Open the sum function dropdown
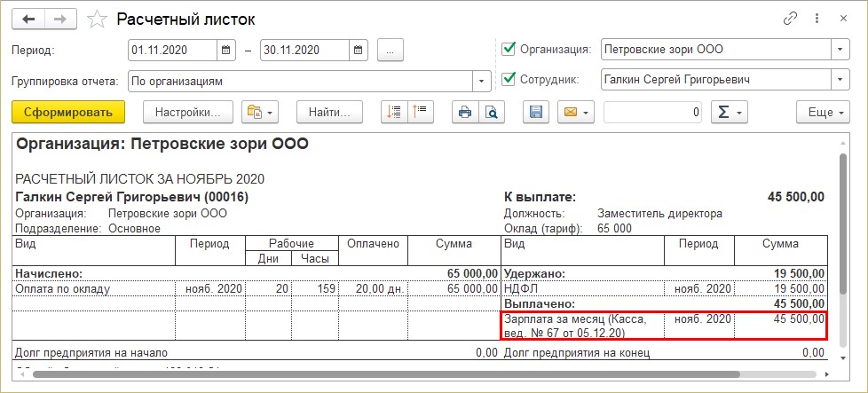868x393 pixels. pos(730,112)
